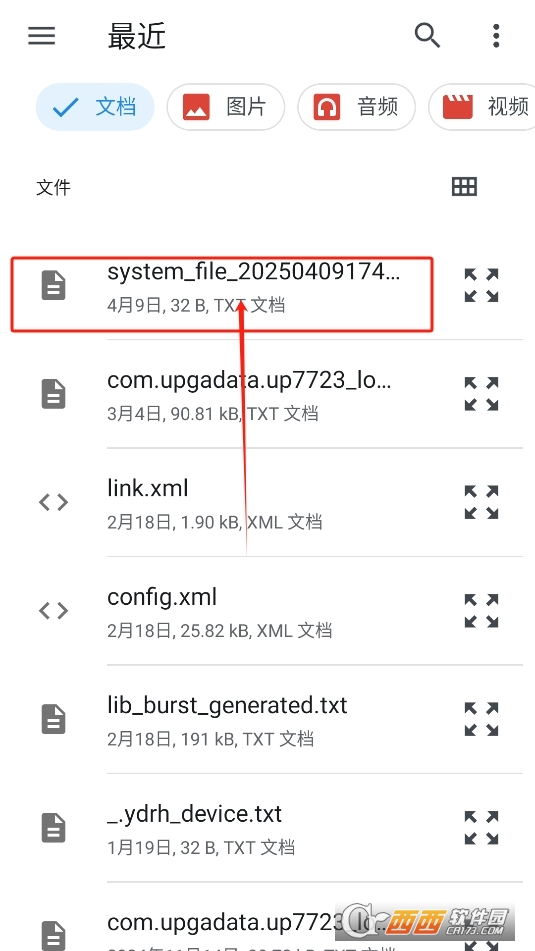
Task: Tap the code icon beside config.xml
Action: tap(53, 611)
